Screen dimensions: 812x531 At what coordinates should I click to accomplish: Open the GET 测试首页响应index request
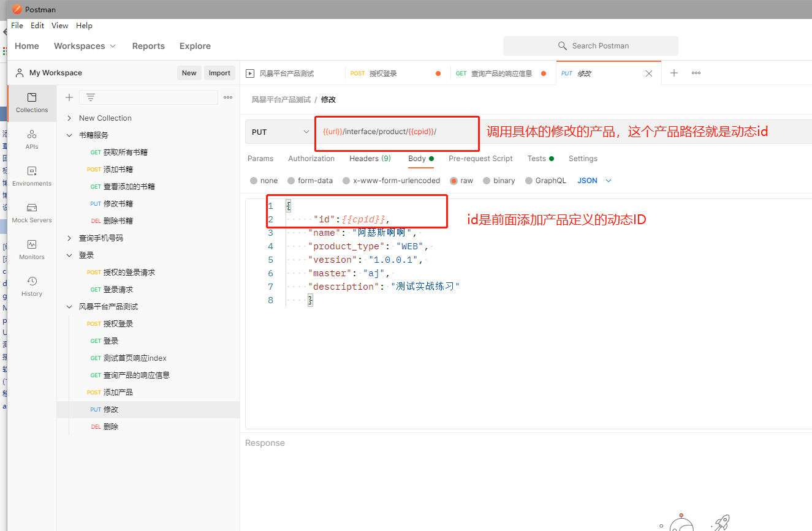tap(148, 358)
